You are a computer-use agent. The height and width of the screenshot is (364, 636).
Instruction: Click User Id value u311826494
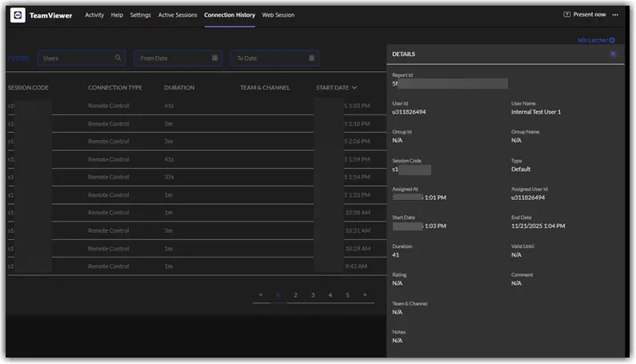tap(409, 112)
